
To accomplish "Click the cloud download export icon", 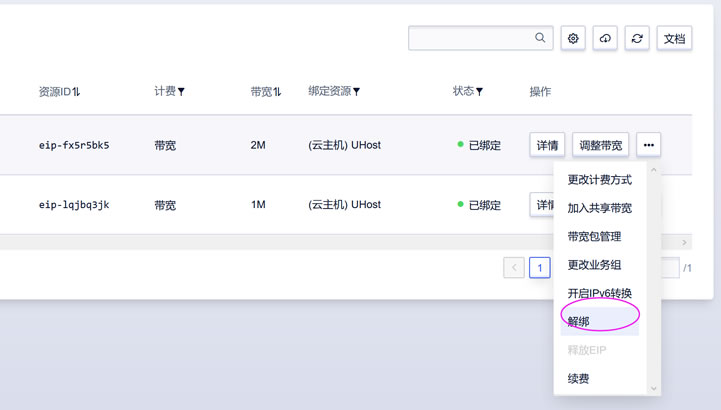I will 605,38.
